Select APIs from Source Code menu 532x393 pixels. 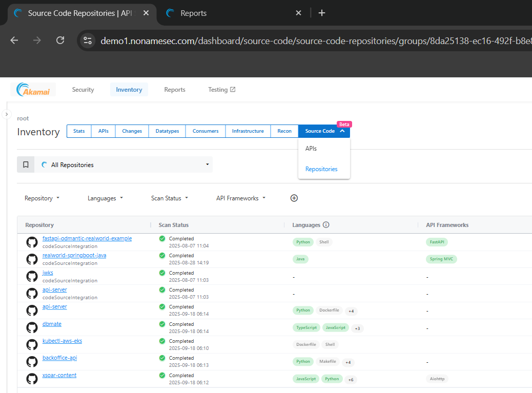[311, 149]
